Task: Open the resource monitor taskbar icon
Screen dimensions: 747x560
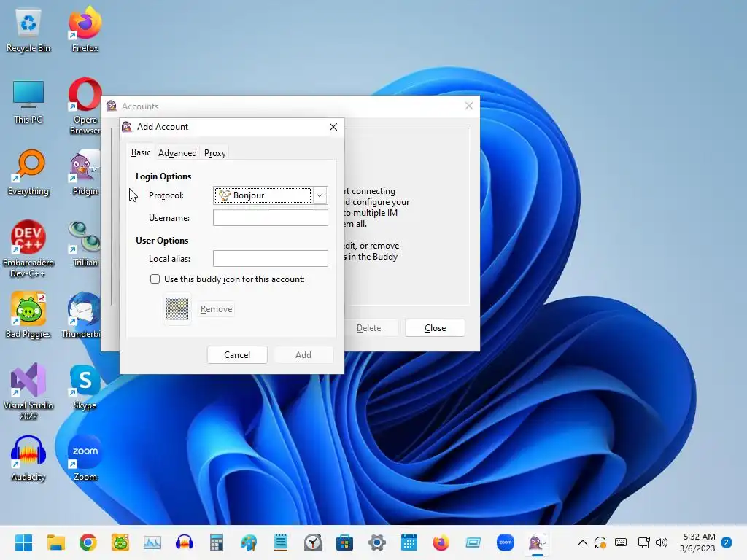Action: (152, 542)
